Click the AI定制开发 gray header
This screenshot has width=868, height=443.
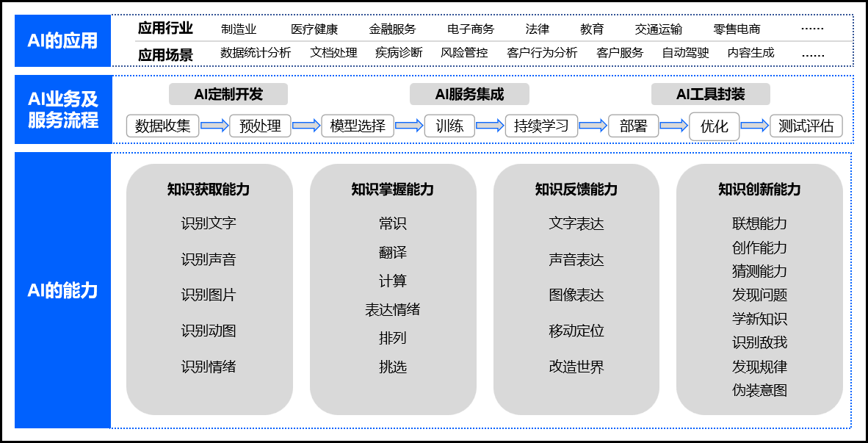pos(228,94)
